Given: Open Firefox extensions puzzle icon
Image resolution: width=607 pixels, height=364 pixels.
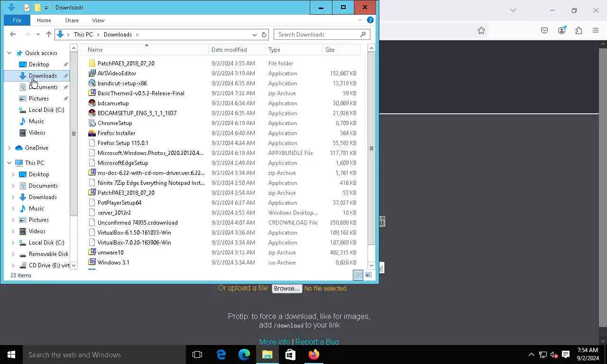Looking at the screenshot, I should pyautogui.click(x=579, y=30).
